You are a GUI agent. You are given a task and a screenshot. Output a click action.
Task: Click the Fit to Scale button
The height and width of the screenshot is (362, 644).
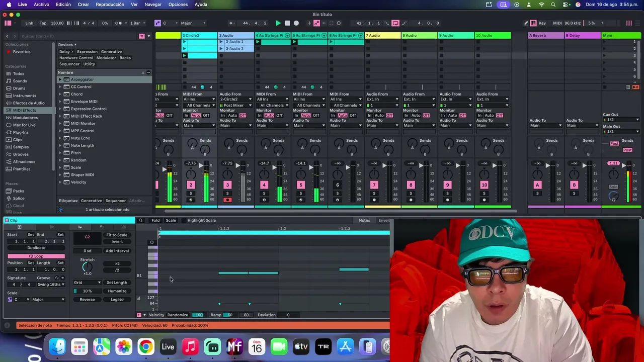[x=117, y=235]
